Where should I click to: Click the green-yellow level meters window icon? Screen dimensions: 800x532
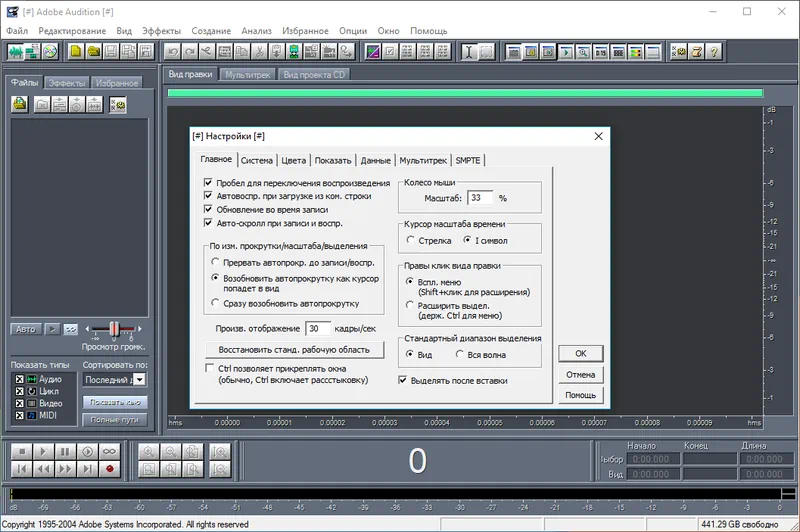point(635,52)
